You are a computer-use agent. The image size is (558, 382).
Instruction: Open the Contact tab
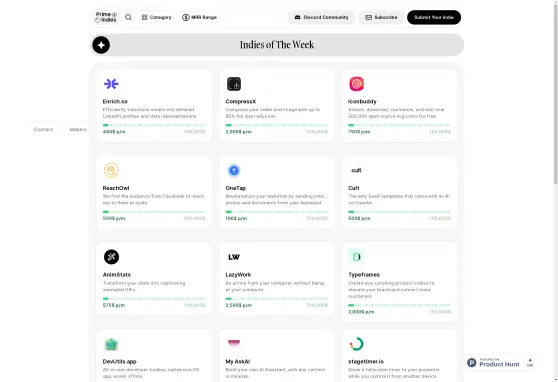point(43,129)
